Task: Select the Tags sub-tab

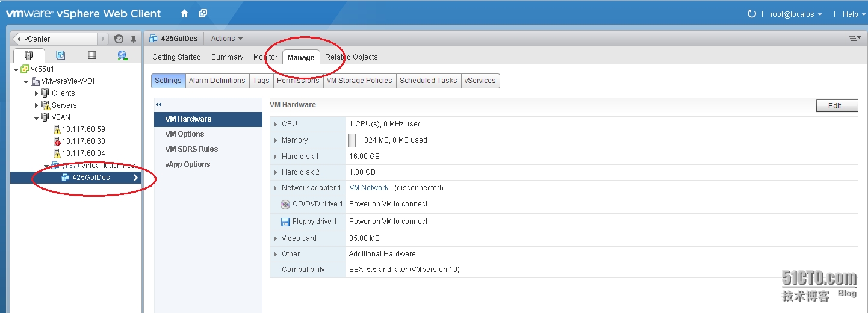Action: point(261,81)
